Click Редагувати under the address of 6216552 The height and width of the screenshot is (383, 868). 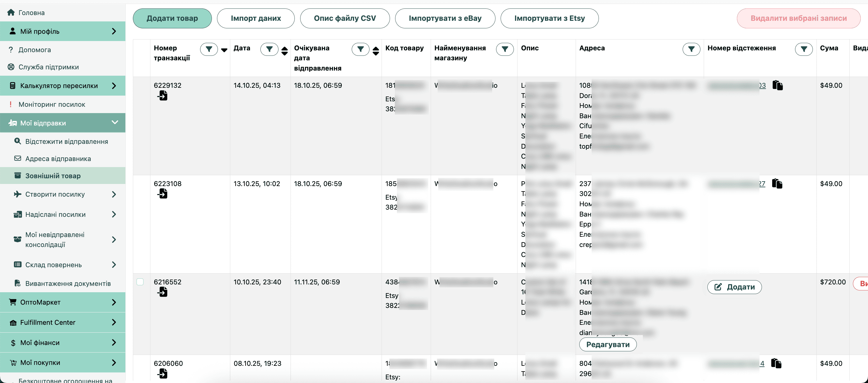(608, 345)
